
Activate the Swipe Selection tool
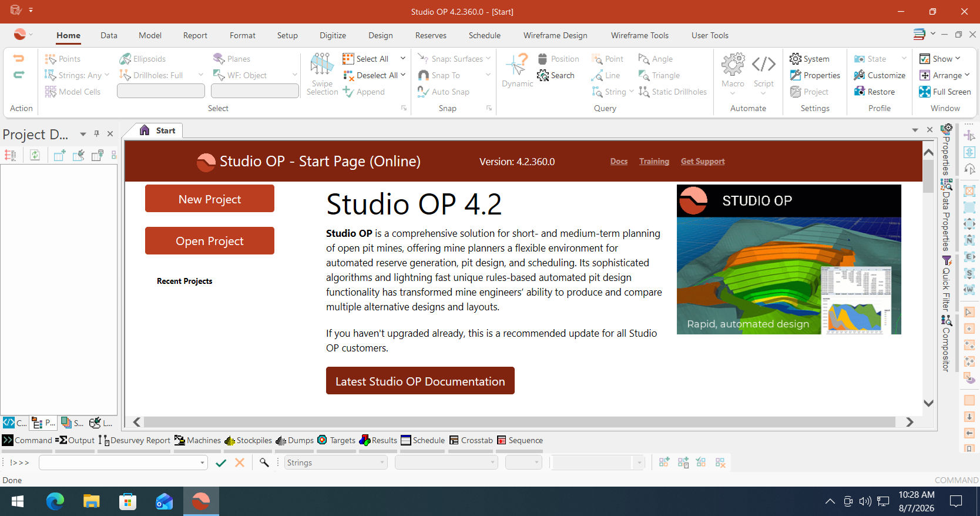322,74
